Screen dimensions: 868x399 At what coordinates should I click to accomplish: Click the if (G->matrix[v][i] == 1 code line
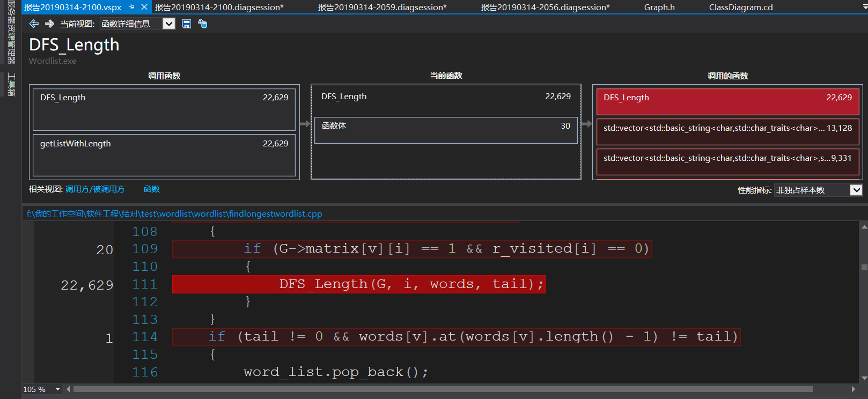[x=412, y=249]
